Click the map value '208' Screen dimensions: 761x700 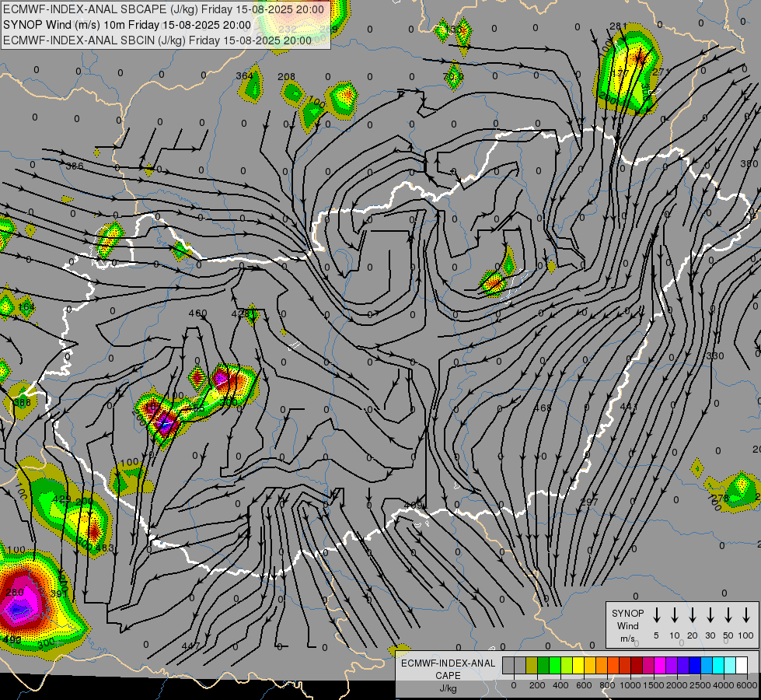(286, 77)
